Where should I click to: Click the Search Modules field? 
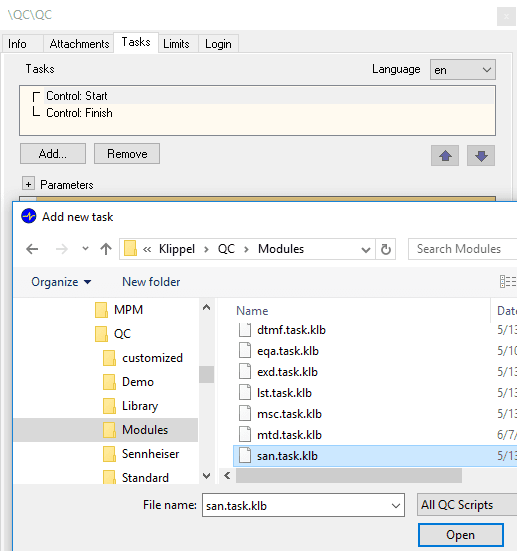point(463,249)
